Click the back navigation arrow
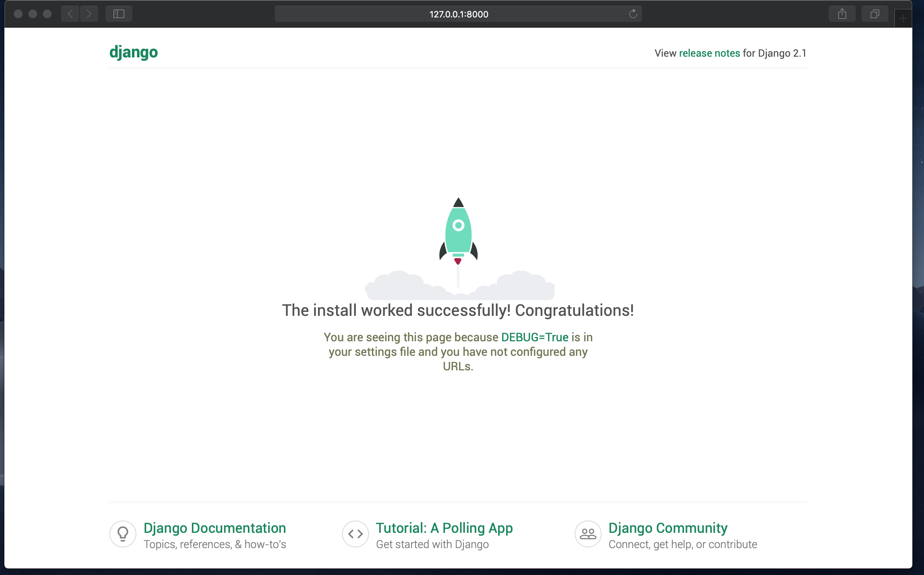This screenshot has height=575, width=924. tap(70, 14)
